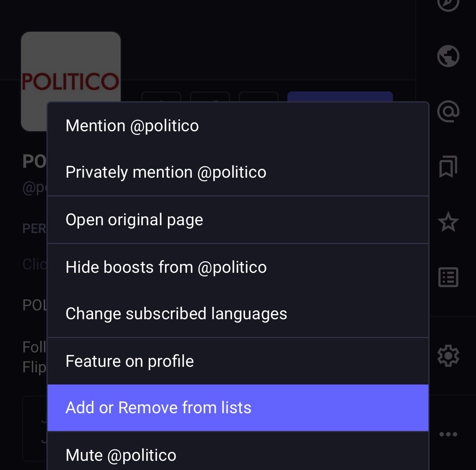The height and width of the screenshot is (470, 476).
Task: Open Favorites via the star icon
Action: pyautogui.click(x=448, y=222)
